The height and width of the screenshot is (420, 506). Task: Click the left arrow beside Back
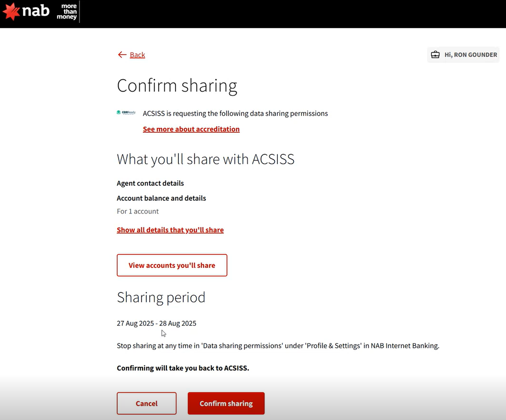[122, 55]
